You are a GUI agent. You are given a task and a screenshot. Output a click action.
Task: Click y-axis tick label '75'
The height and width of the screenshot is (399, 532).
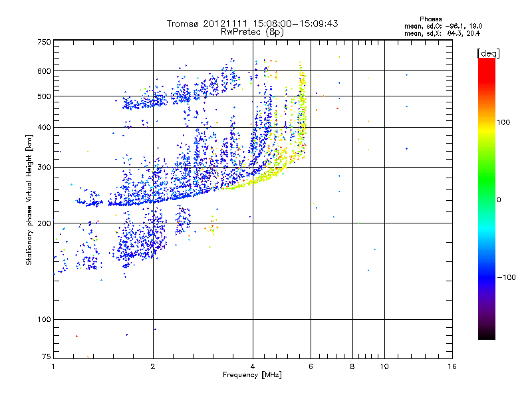(x=47, y=356)
